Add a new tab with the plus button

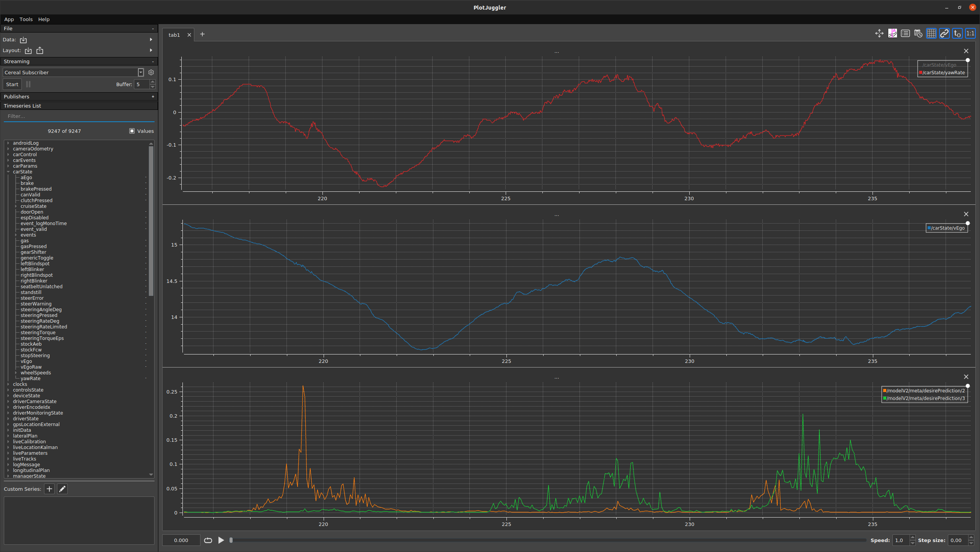tap(202, 34)
